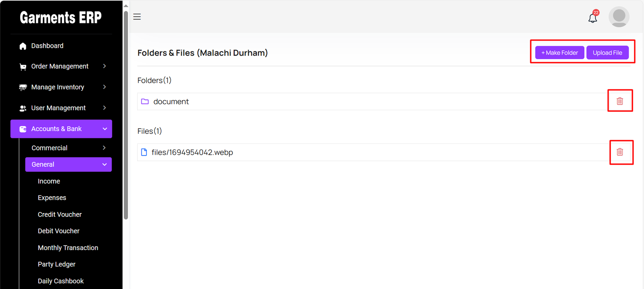The image size is (644, 289).
Task: Collapse the Accounts & Bank menu
Action: click(105, 129)
